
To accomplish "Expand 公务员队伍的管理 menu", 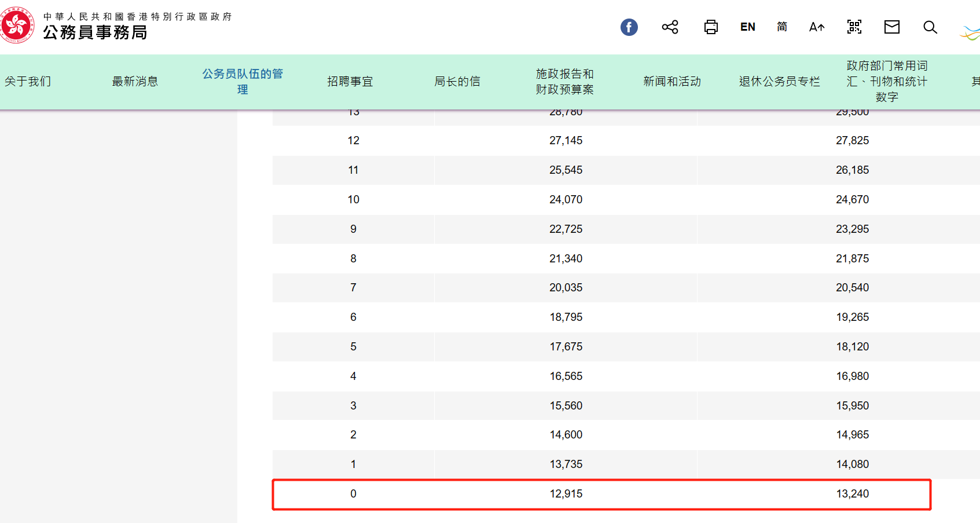I will tap(243, 82).
